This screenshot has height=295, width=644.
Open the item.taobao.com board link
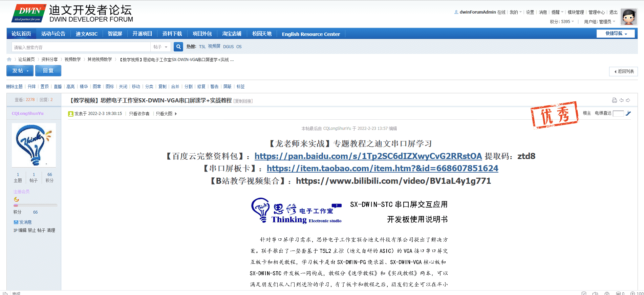coord(382,169)
